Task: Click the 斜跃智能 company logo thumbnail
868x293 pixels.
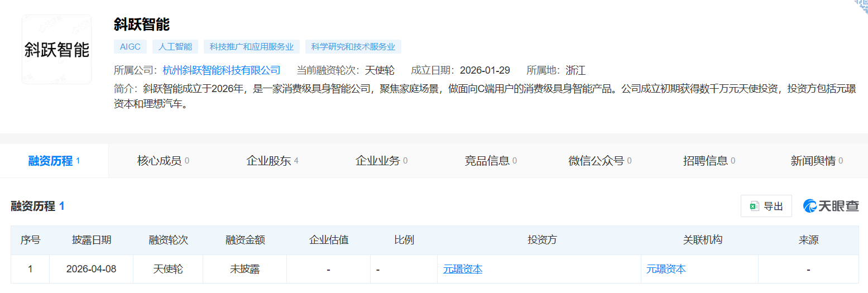Action: point(56,49)
